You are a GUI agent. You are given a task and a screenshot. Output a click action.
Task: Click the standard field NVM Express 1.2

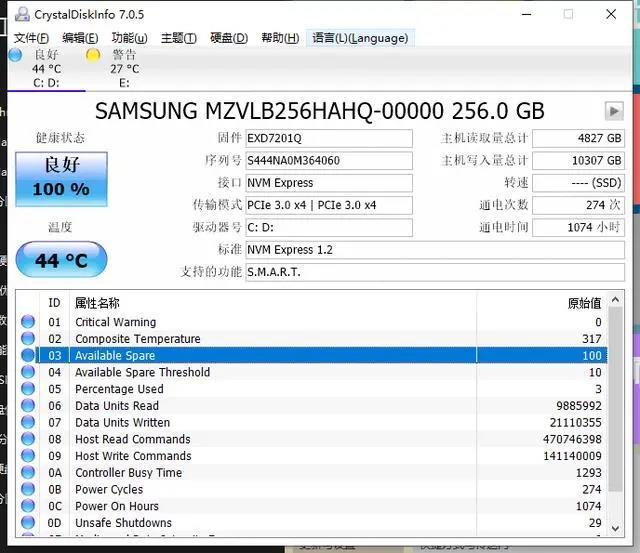[435, 250]
